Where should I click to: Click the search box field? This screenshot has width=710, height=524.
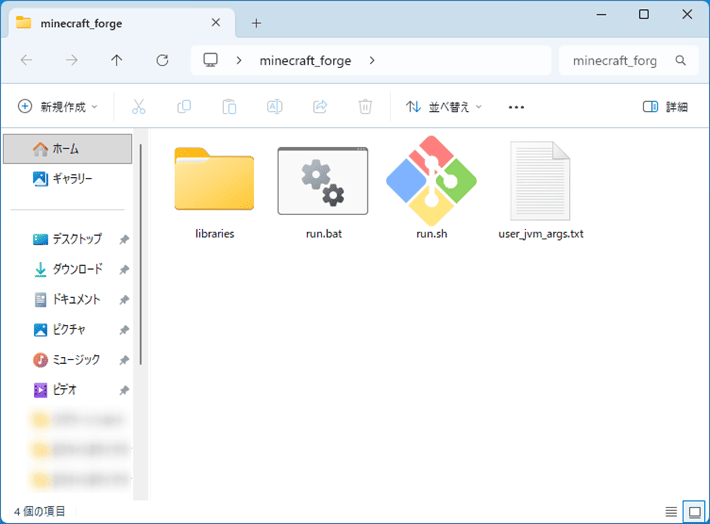click(x=628, y=60)
